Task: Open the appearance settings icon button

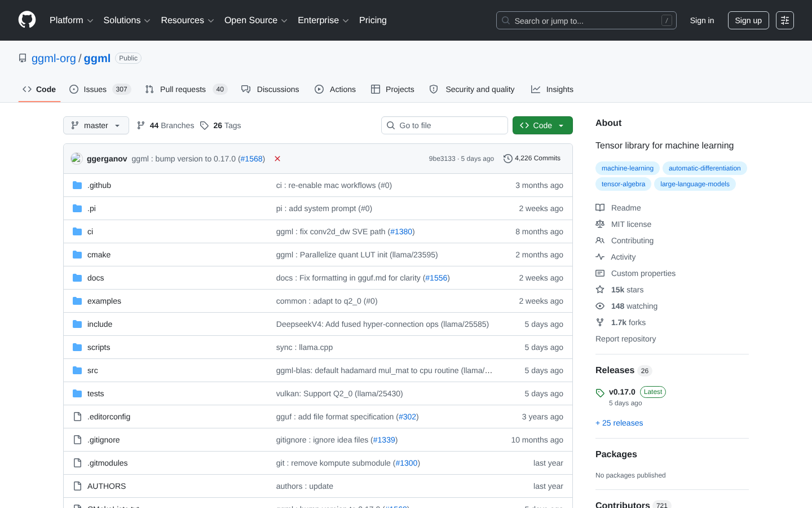Action: pyautogui.click(x=785, y=20)
